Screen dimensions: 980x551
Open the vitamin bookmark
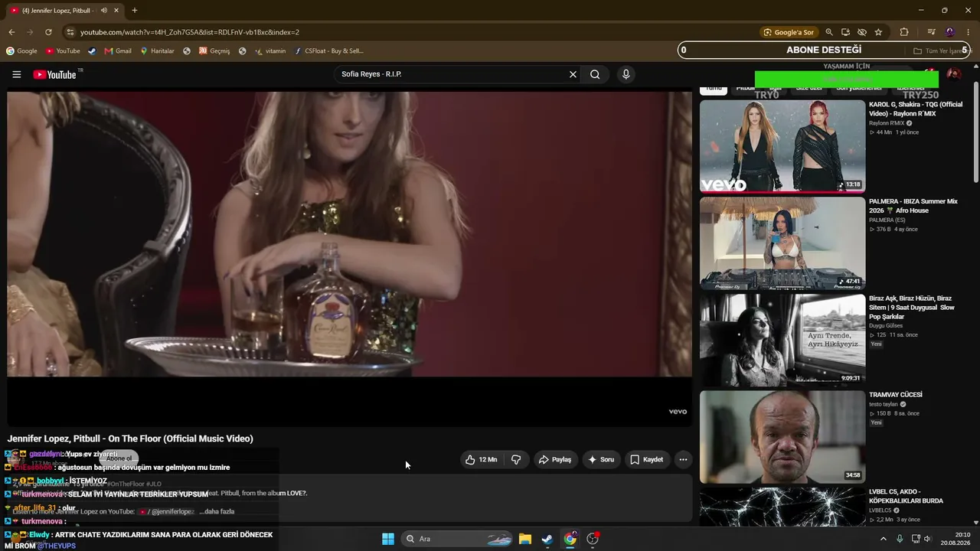270,51
